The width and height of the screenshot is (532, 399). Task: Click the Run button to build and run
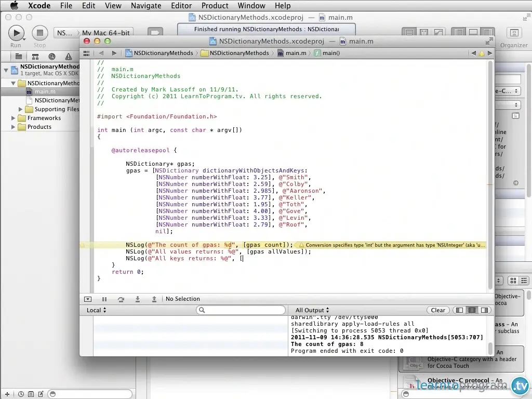[16, 33]
